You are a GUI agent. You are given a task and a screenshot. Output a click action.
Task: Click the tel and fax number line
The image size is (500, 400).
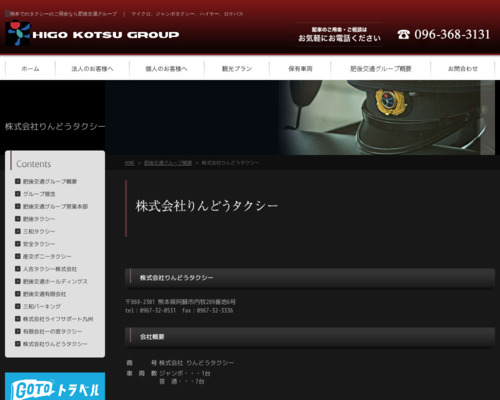[x=179, y=311]
